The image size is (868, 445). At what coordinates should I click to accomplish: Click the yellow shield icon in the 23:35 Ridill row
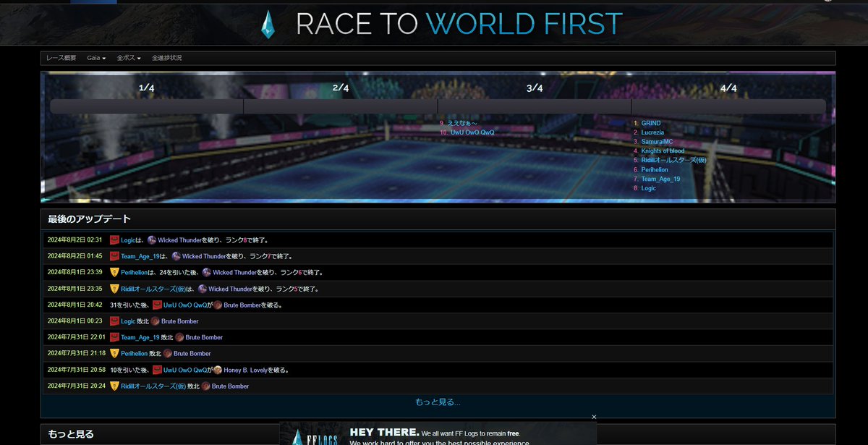click(x=114, y=289)
